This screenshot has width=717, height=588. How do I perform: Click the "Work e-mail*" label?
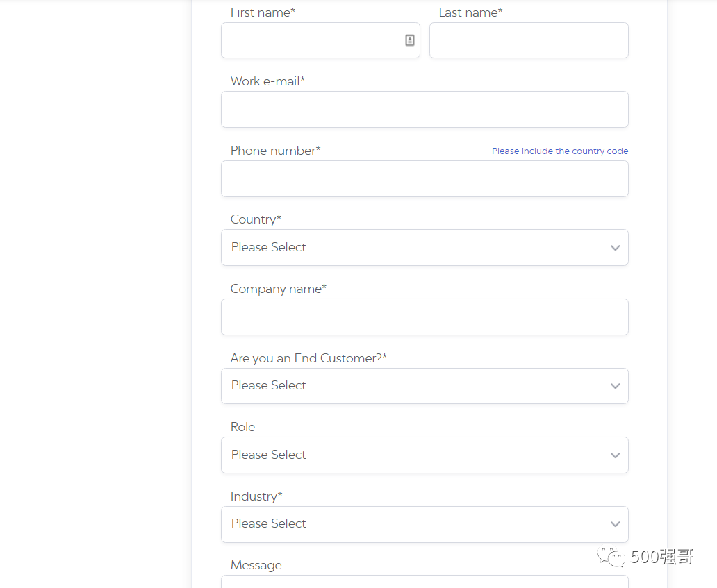click(x=267, y=81)
